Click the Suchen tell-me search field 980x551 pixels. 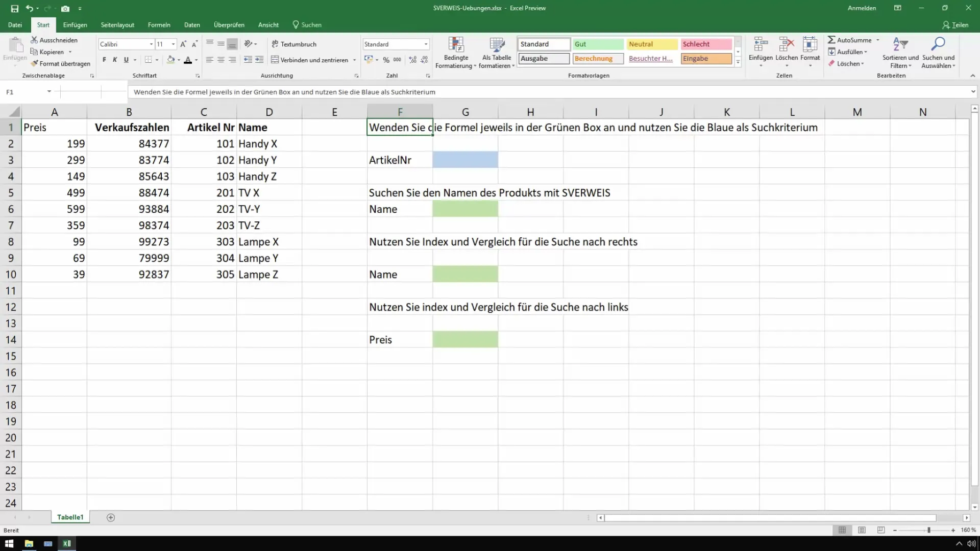click(x=307, y=24)
